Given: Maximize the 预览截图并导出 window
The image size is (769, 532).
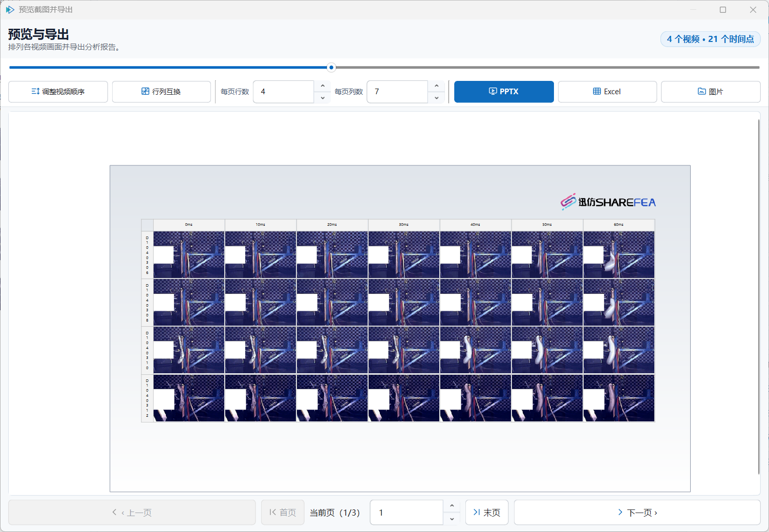Looking at the screenshot, I should click(x=723, y=10).
